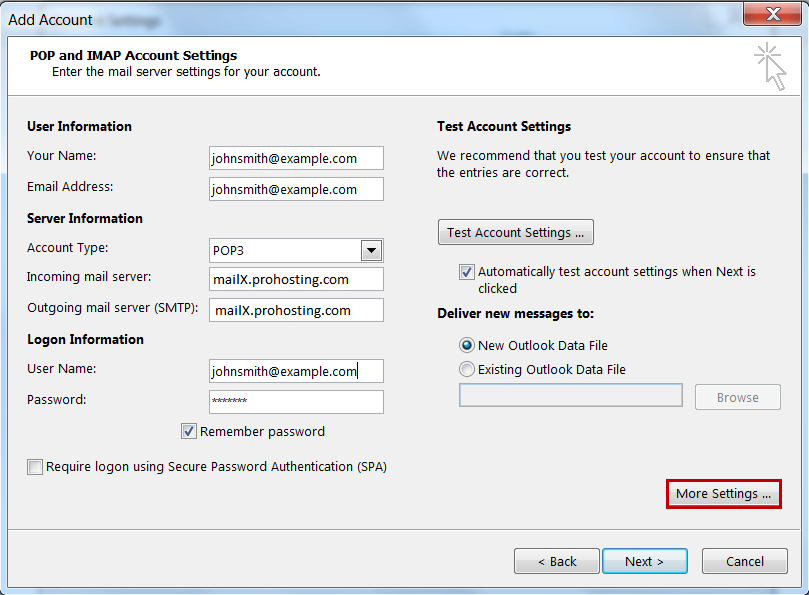This screenshot has width=809, height=595.
Task: Click the Outgoing mail server SMTP field
Action: point(296,310)
